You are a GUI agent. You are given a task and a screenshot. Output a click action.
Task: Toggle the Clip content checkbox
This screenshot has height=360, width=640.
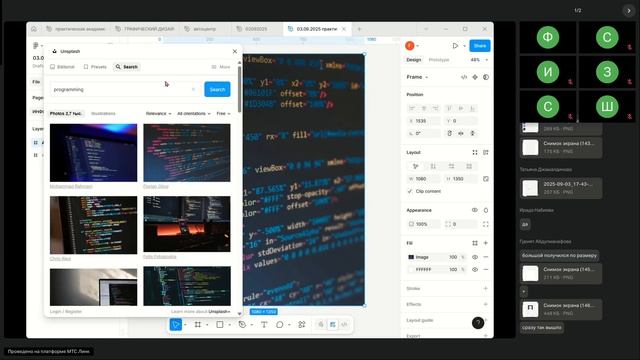(410, 191)
